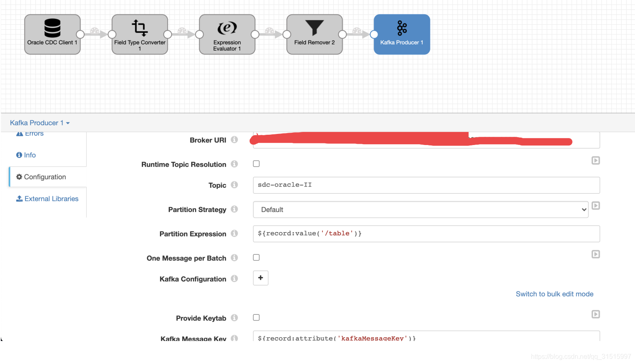
Task: Open the Info tab
Action: [26, 155]
